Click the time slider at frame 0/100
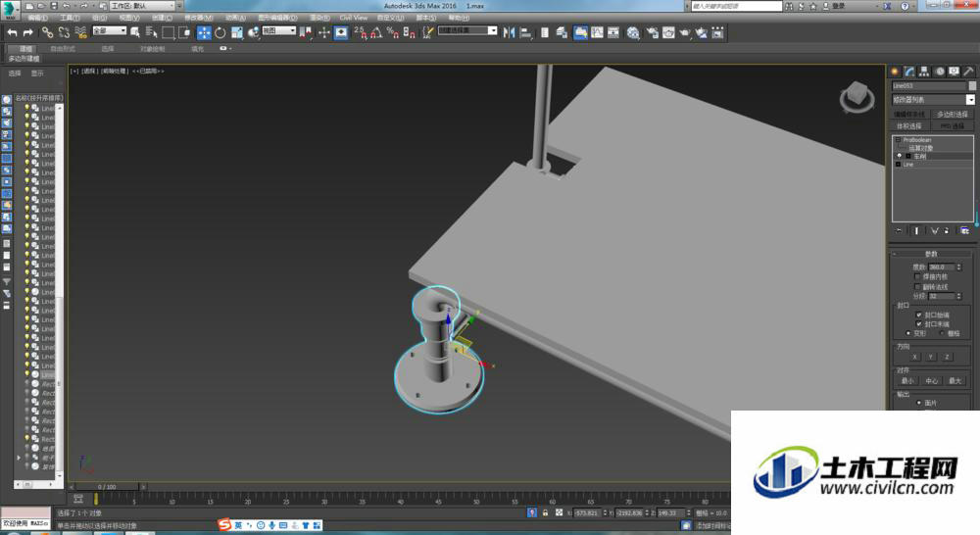Image resolution: width=980 pixels, height=535 pixels. tap(107, 486)
